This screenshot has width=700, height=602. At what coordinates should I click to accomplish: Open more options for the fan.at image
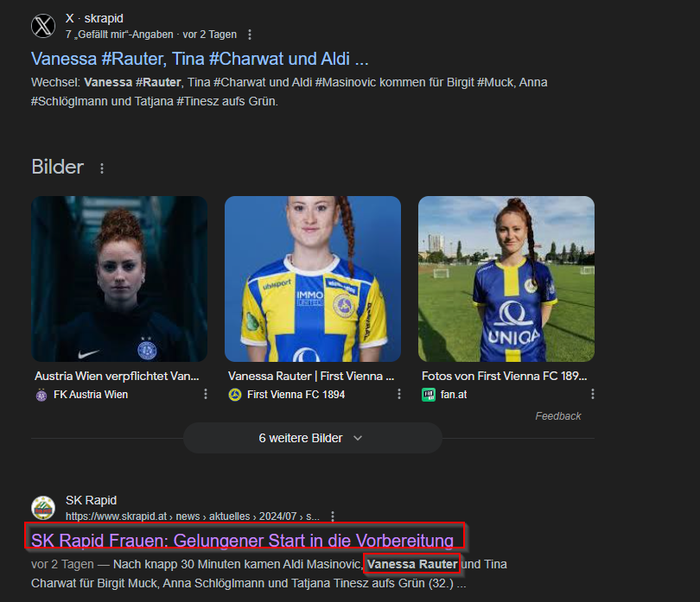593,394
